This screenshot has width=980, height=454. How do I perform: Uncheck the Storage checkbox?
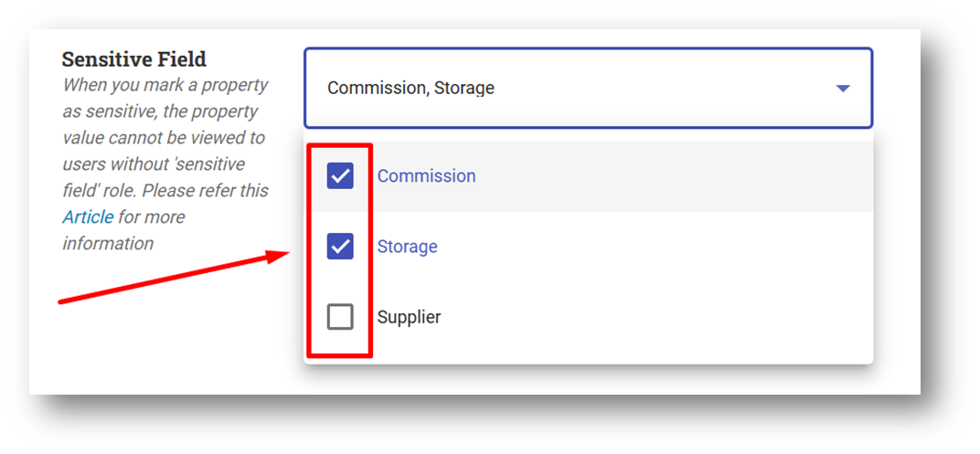[340, 247]
